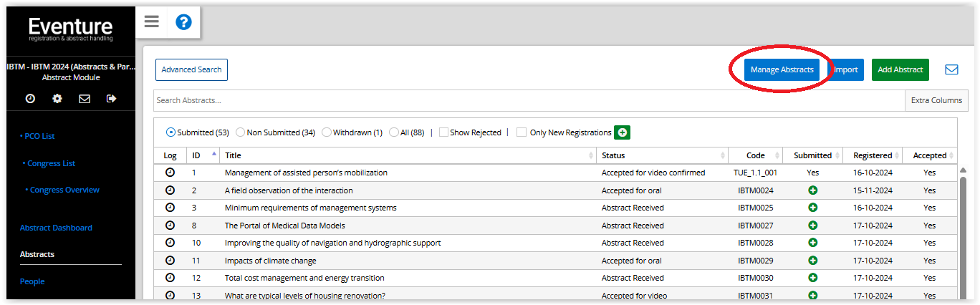Open the People sidebar item
980x305 pixels.
32,281
